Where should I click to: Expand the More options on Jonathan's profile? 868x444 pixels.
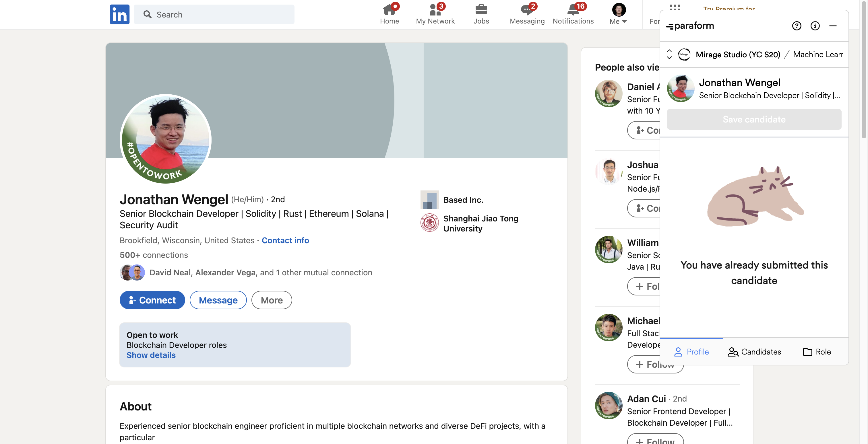click(271, 300)
